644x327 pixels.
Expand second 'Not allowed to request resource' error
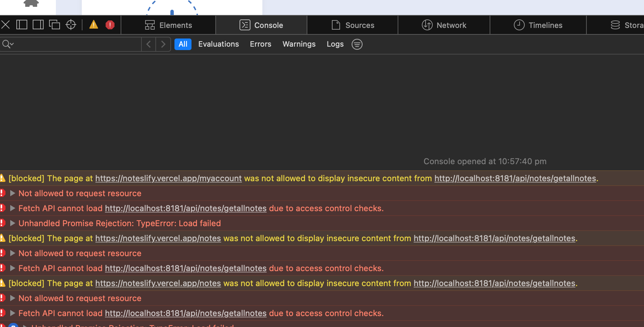pos(12,253)
